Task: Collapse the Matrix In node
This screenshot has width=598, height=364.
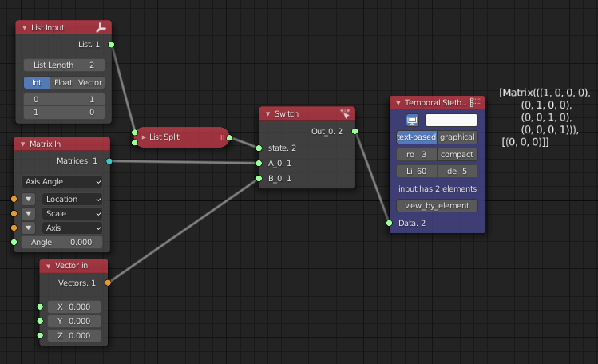Action: point(23,144)
